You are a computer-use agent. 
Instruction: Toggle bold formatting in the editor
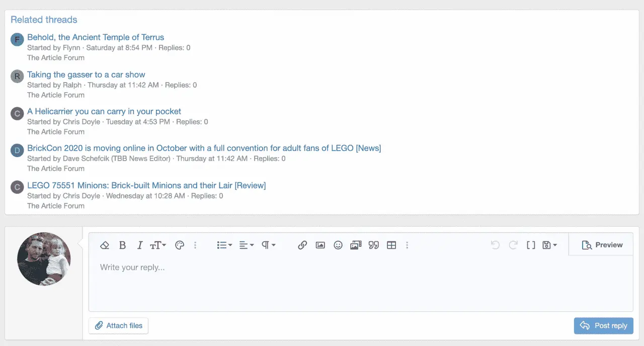tap(122, 245)
